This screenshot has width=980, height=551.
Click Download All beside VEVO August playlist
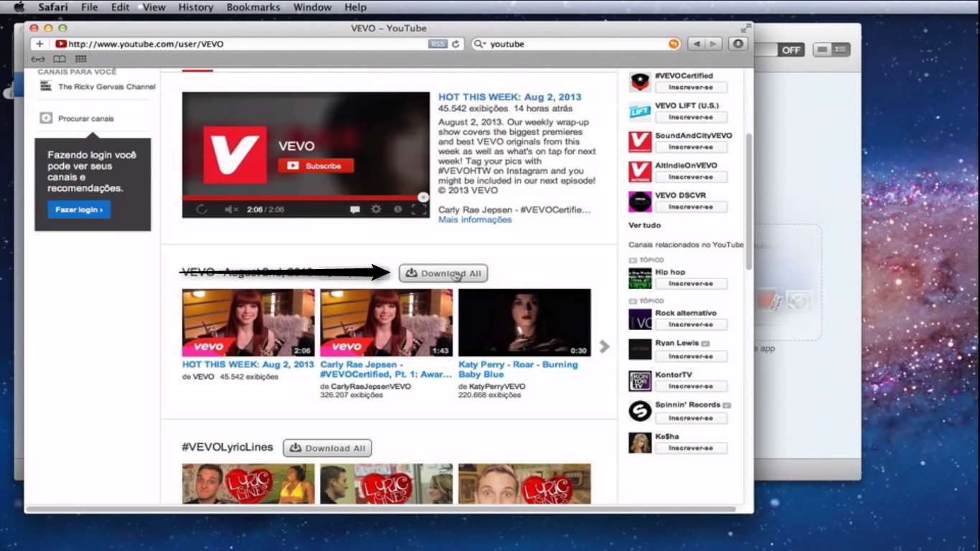coord(443,273)
